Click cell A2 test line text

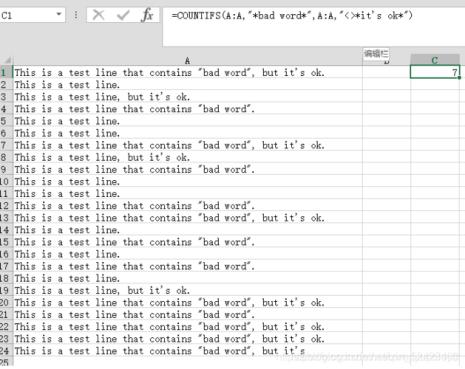[x=187, y=85]
